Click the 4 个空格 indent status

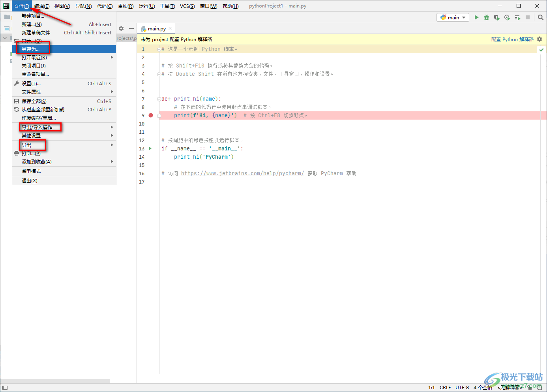(x=483, y=387)
